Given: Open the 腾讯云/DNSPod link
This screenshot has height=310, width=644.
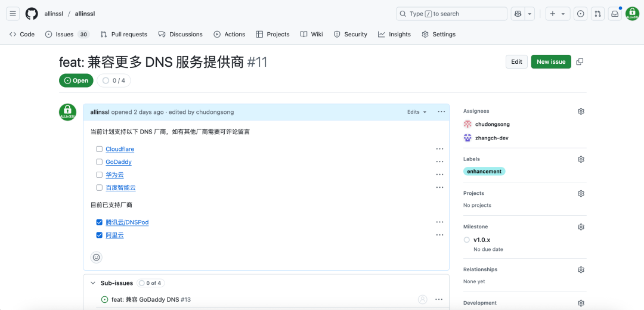Looking at the screenshot, I should tap(127, 222).
